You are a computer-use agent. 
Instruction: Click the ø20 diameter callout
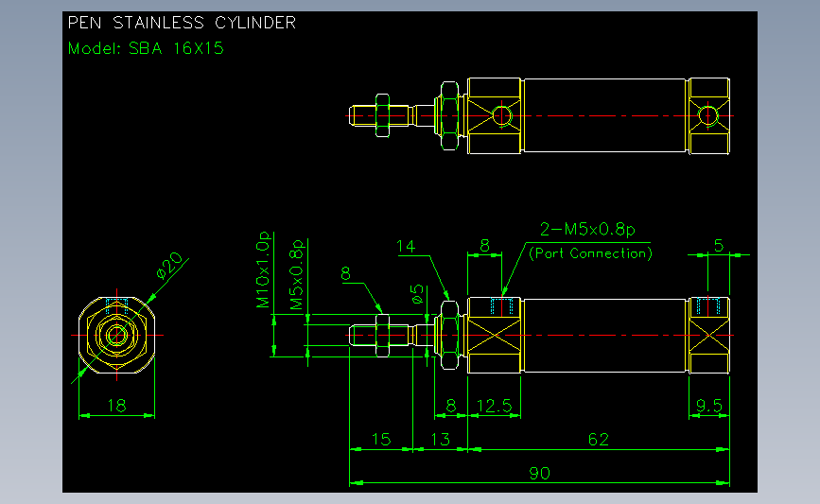169,266
